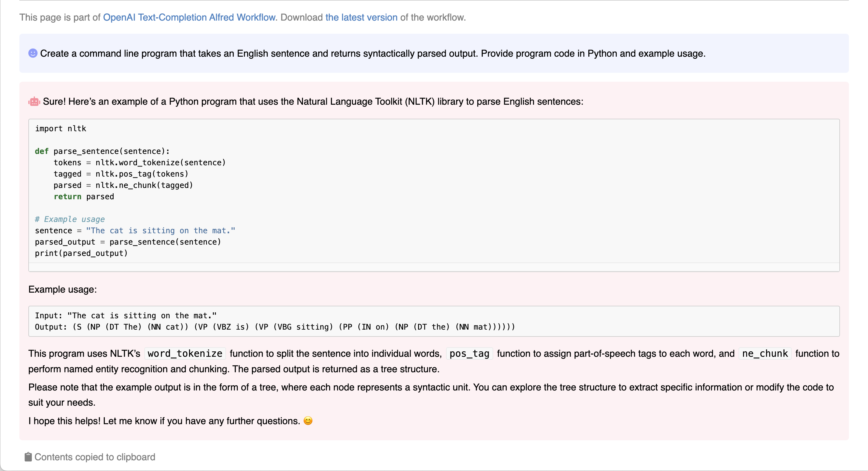Viewport: 868px width, 471px height.
Task: Click the "Example usage:" heading text
Action: click(62, 289)
